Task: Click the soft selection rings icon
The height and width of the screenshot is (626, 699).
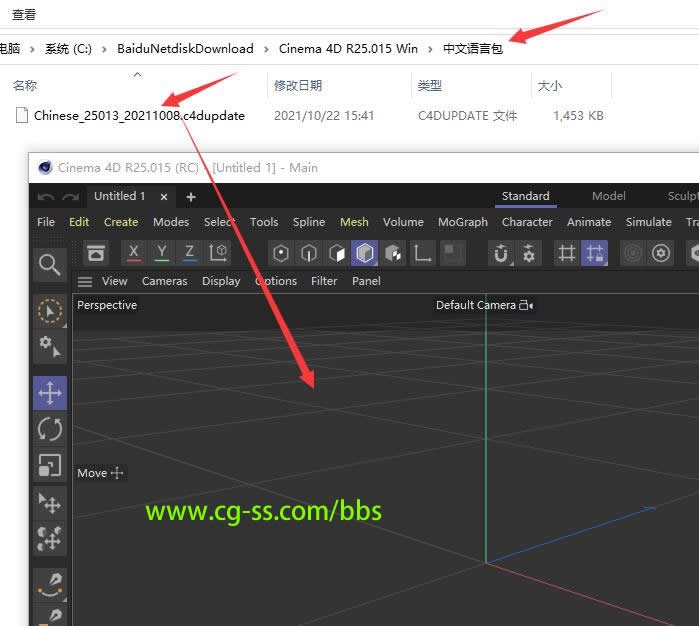Action: (x=633, y=253)
